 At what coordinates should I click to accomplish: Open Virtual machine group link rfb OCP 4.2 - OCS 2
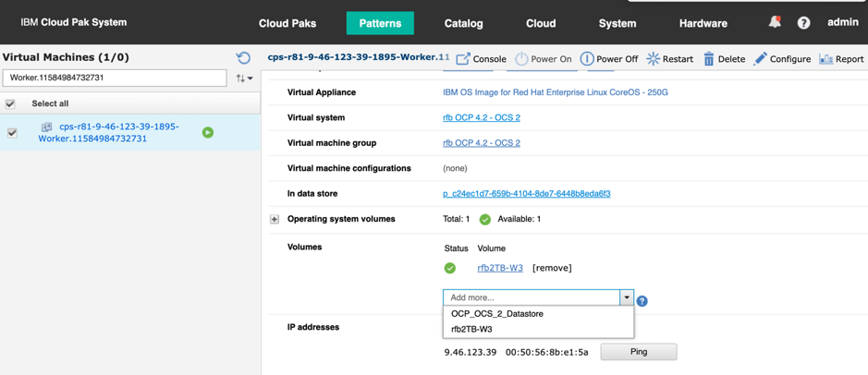(481, 142)
